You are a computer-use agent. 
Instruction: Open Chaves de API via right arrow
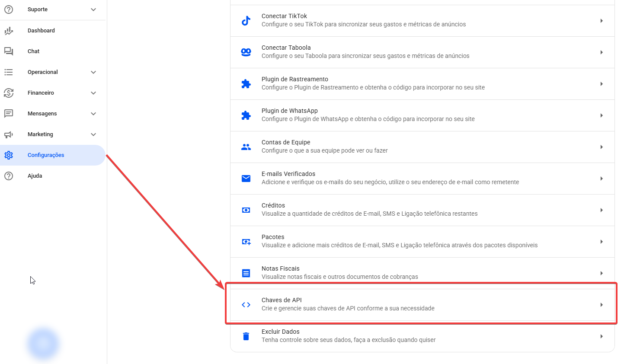click(602, 305)
